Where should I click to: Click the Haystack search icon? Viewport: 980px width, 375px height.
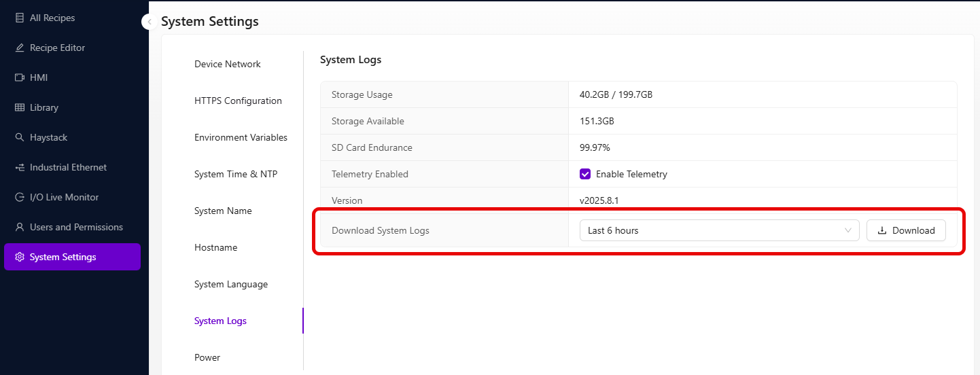(x=20, y=137)
